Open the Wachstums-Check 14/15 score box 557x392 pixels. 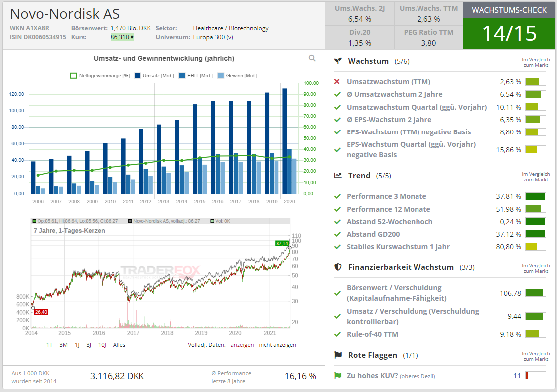point(509,33)
